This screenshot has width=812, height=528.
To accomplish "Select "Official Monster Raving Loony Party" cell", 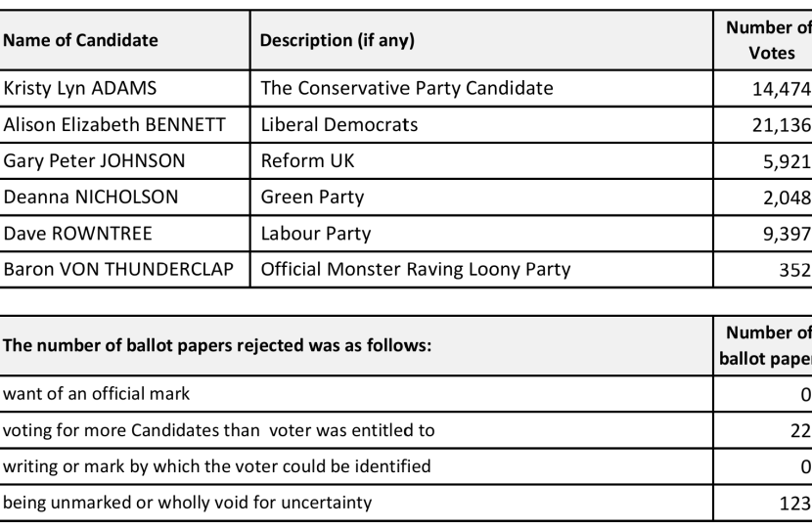I will [x=415, y=269].
